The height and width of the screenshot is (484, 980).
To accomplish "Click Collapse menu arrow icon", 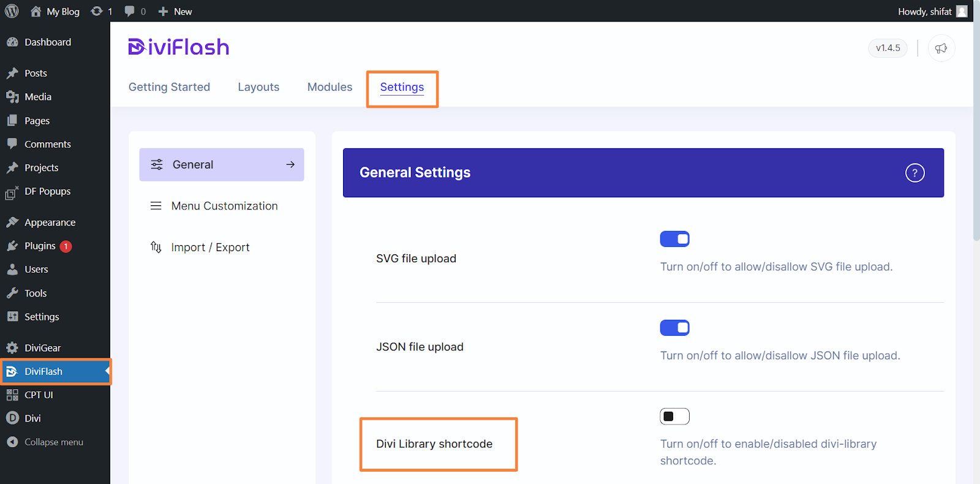I will [x=12, y=442].
